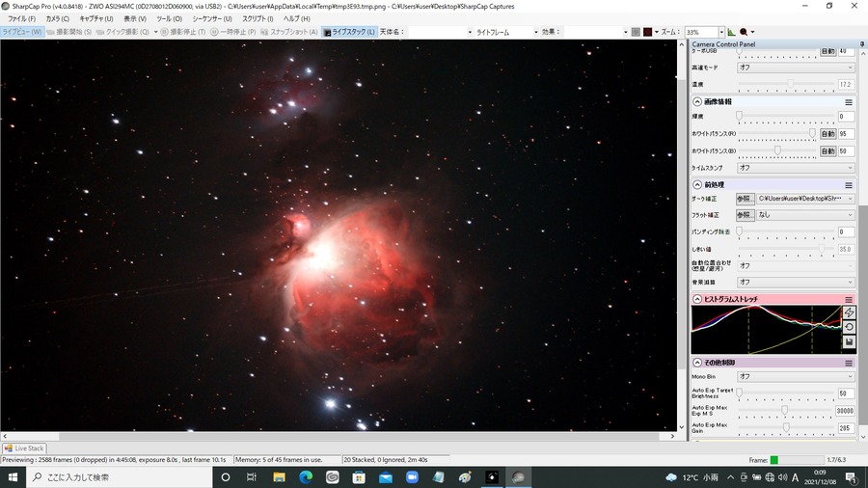Click the histogram stretch save icon

[849, 342]
